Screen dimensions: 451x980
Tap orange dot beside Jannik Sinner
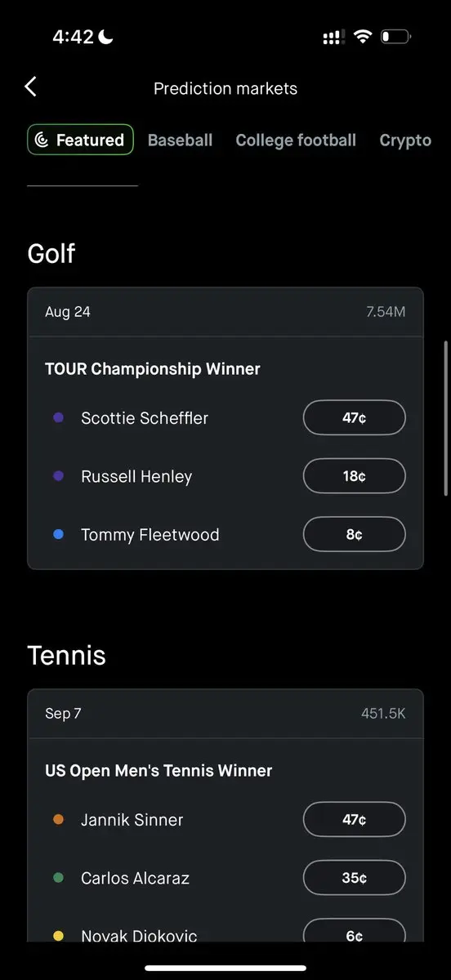pos(58,819)
